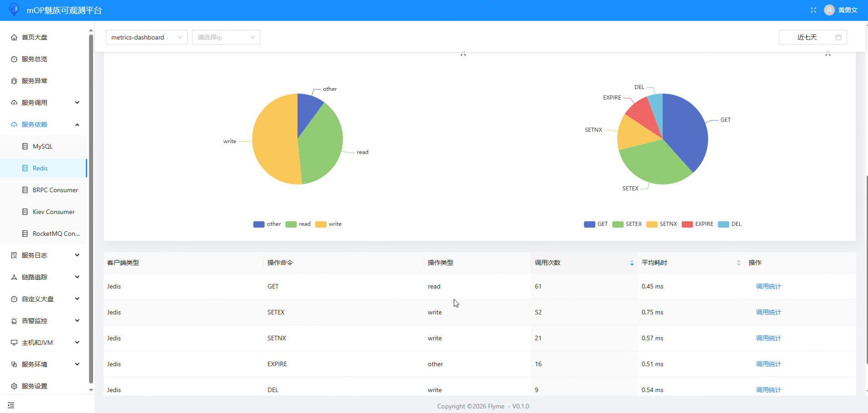
Task: Click the calendar icon in date picker
Action: 838,37
